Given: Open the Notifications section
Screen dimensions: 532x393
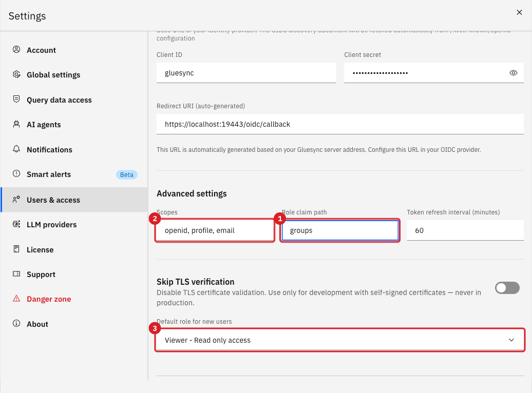Looking at the screenshot, I should (x=74, y=149).
